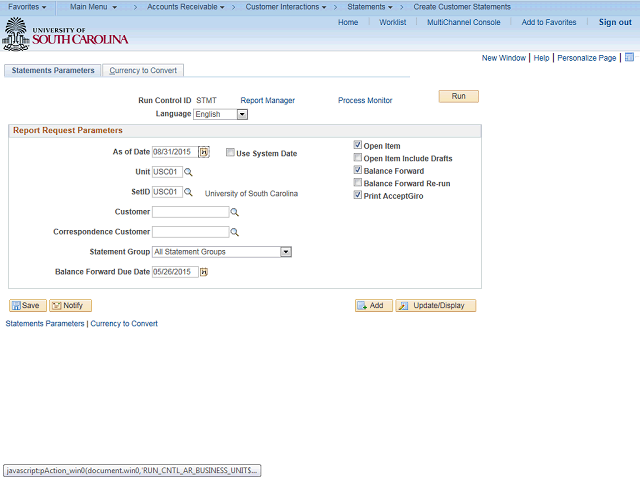Uncheck the Print AcceptGiro checkbox

click(358, 195)
